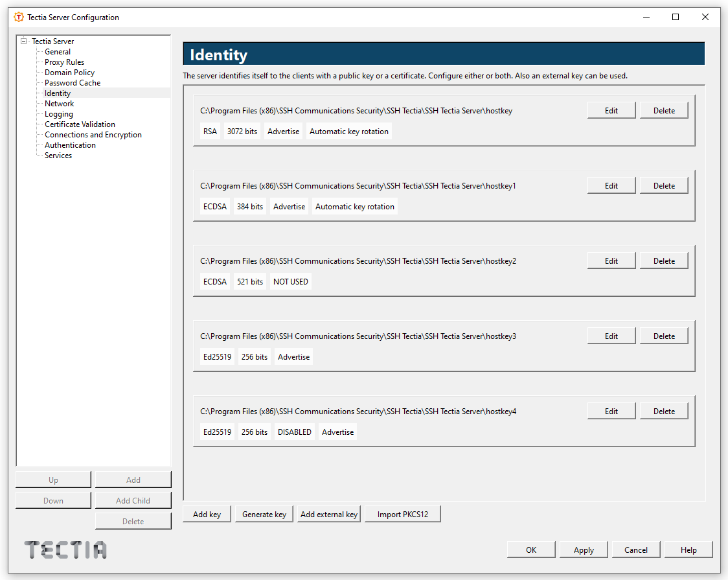Screen dimensions: 728x580
Task: Edit the RSA hostkey entry
Action: tap(611, 111)
